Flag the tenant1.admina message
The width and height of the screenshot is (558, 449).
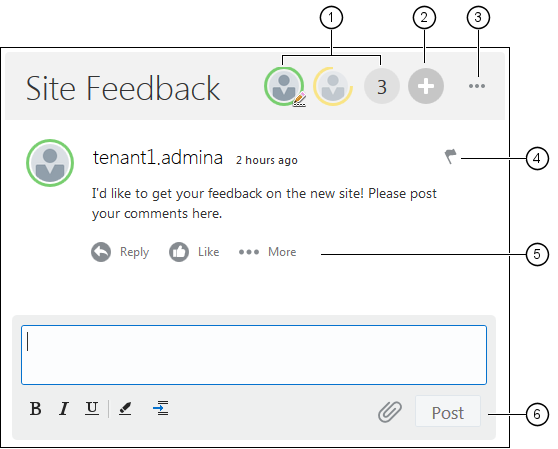pyautogui.click(x=450, y=156)
